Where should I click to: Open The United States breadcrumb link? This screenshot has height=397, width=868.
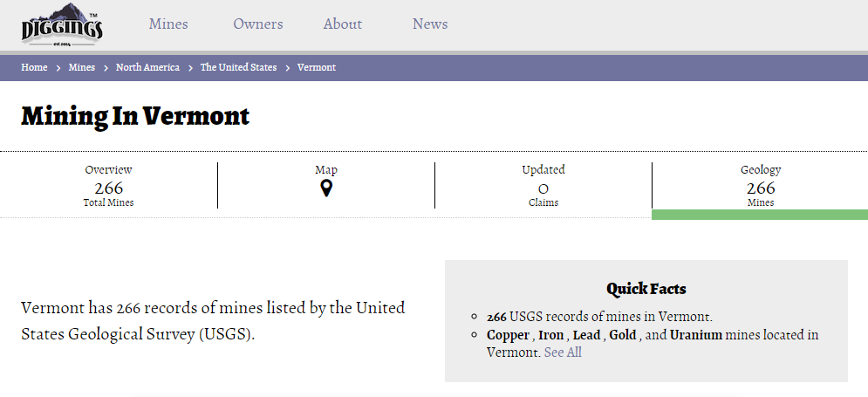point(238,67)
